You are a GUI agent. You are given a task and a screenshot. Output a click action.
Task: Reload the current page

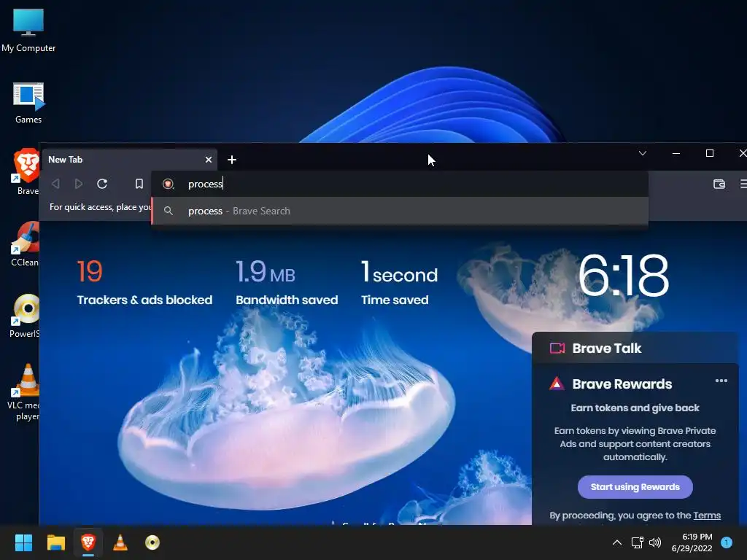(102, 184)
